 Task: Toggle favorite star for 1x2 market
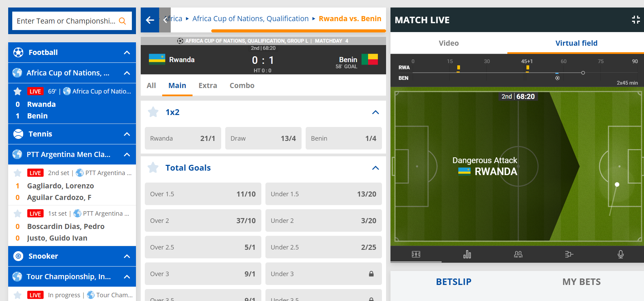coord(153,112)
